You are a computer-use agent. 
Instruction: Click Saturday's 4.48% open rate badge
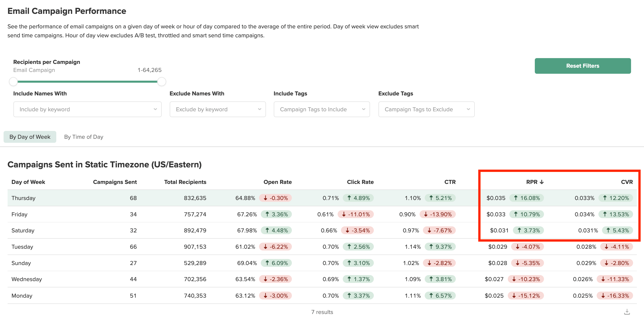[x=276, y=230]
